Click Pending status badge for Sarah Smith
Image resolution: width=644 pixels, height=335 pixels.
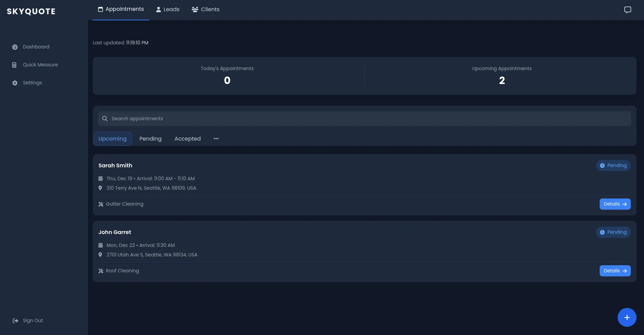click(613, 165)
